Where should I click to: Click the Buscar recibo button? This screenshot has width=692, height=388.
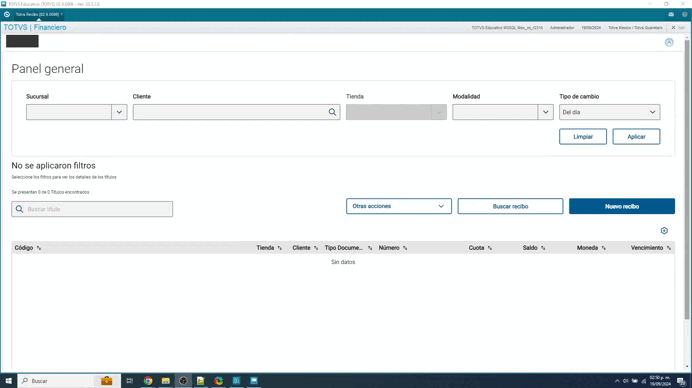pyautogui.click(x=510, y=206)
